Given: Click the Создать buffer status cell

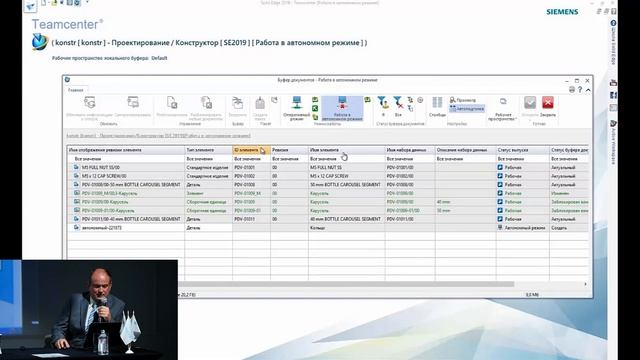Looking at the screenshot, I should 569,228.
